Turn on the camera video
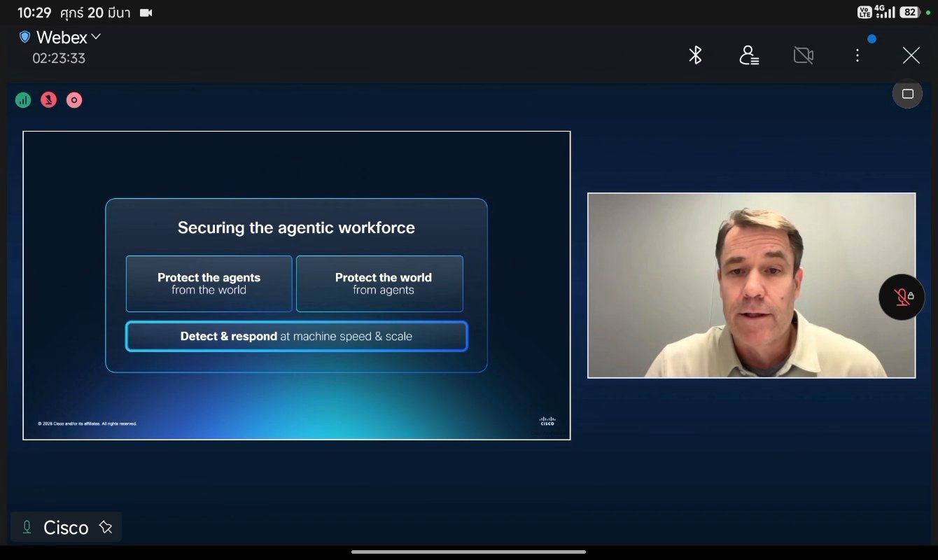The width and height of the screenshot is (938, 560). tap(803, 55)
